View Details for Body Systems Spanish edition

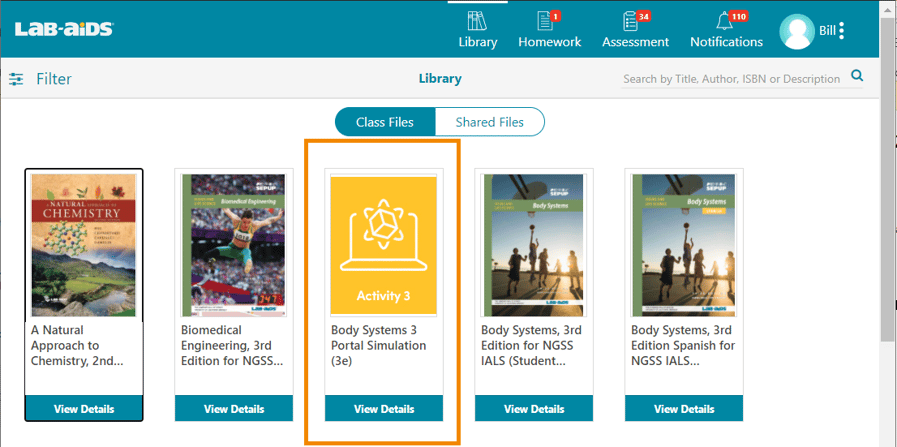[684, 409]
